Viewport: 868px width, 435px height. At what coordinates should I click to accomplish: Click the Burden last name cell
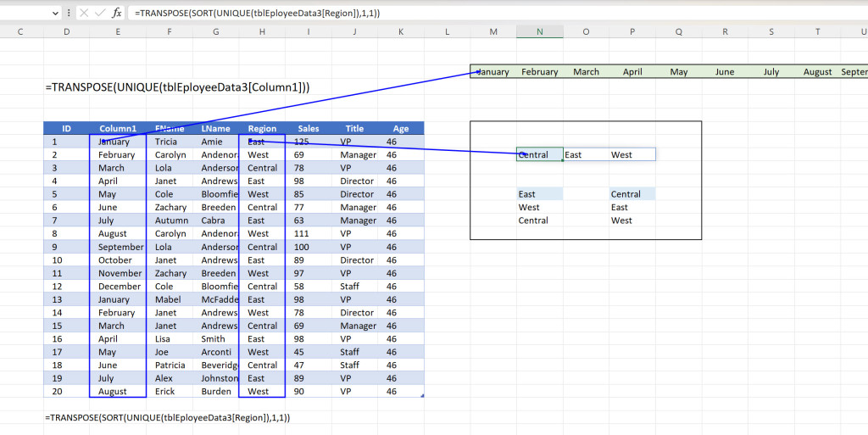pos(216,391)
